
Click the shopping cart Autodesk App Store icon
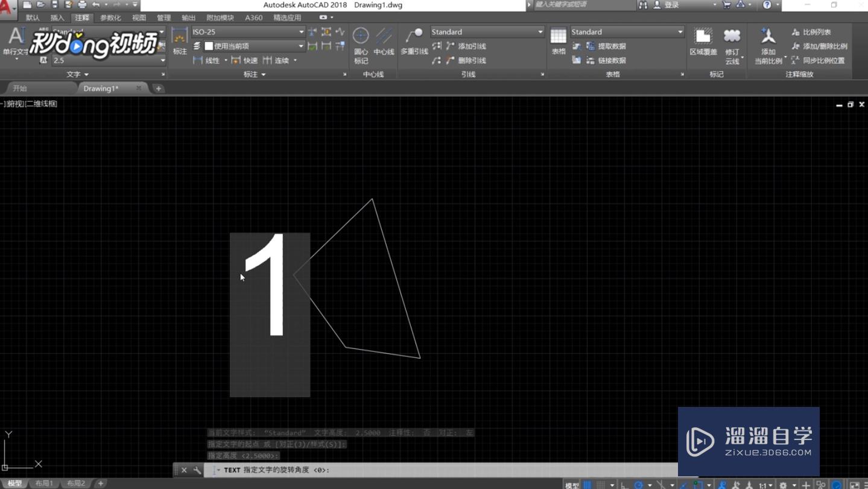tap(726, 5)
